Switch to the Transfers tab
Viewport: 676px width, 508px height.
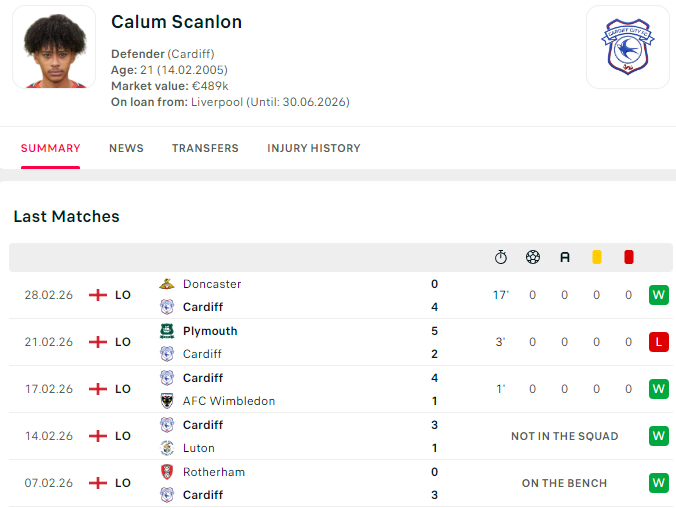[x=205, y=148]
